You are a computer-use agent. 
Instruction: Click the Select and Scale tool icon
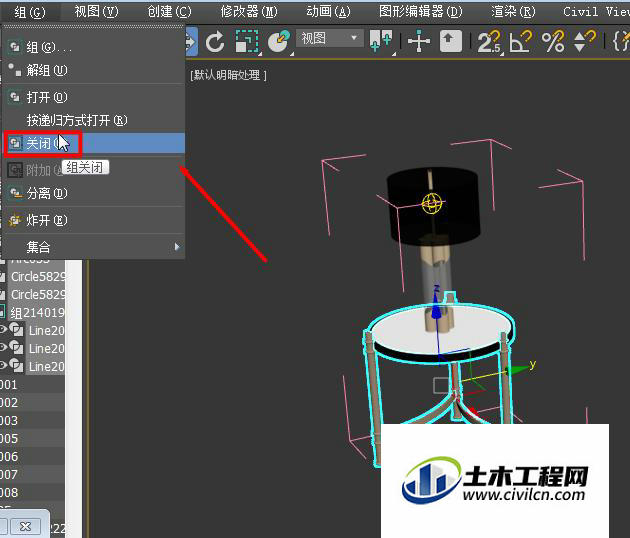coord(247,41)
